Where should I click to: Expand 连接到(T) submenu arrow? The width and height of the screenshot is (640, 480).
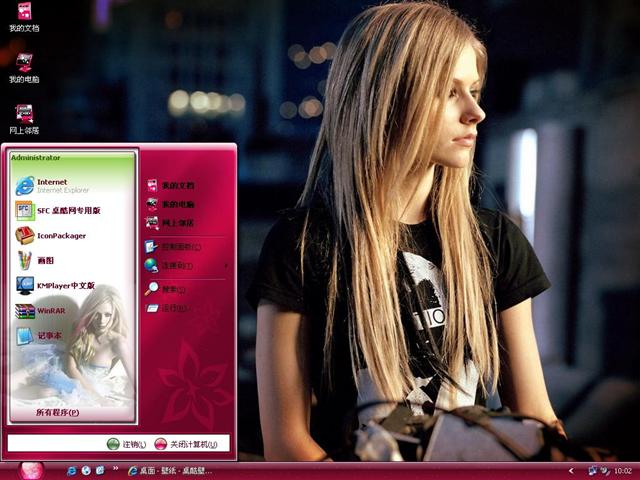click(227, 266)
